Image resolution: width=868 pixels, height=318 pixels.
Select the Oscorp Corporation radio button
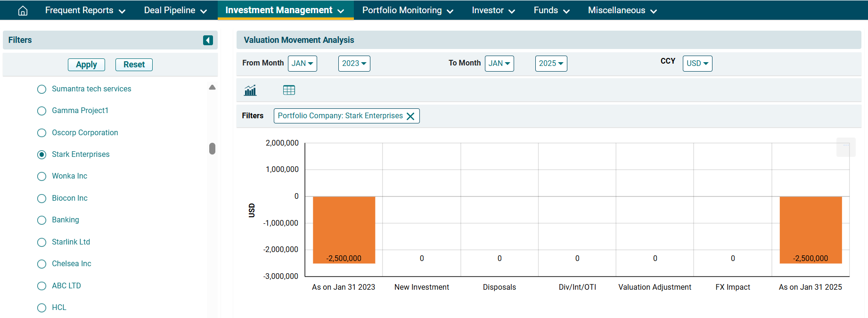42,133
